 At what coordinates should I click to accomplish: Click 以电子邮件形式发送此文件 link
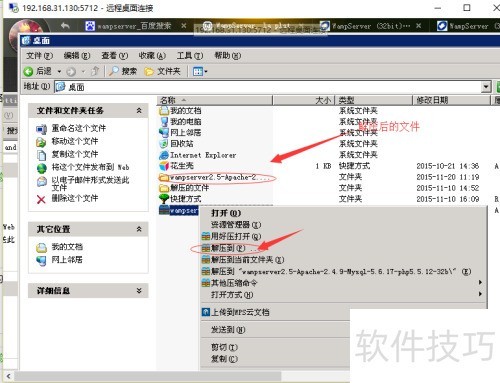coord(90,184)
